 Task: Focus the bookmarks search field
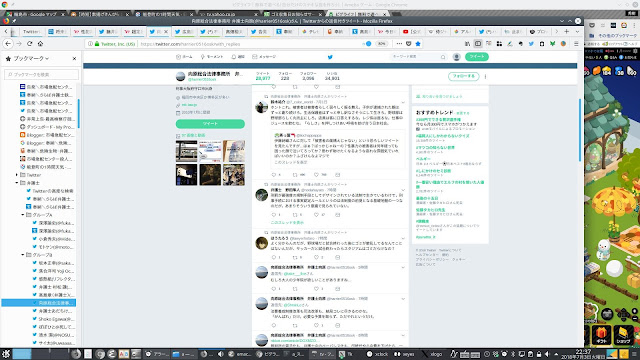41,74
